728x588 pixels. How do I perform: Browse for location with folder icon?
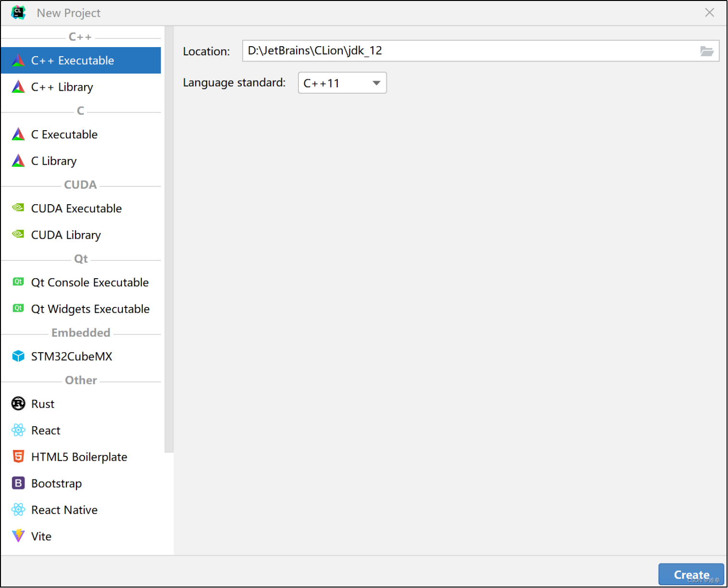707,51
